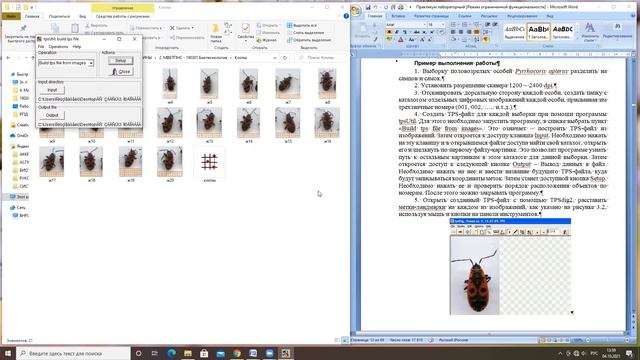Open the File menu in tpsUtil
Viewport: 640px width, 360px height.
click(41, 47)
